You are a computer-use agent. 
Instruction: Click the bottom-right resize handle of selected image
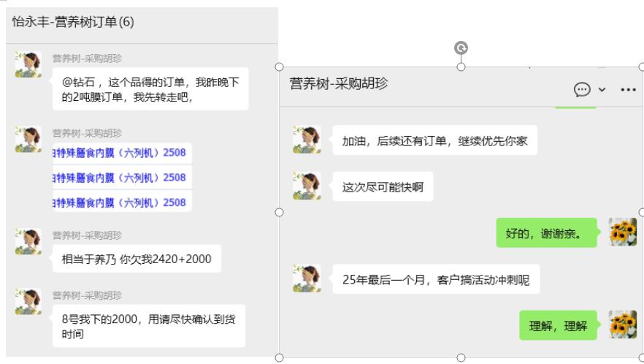(x=643, y=357)
